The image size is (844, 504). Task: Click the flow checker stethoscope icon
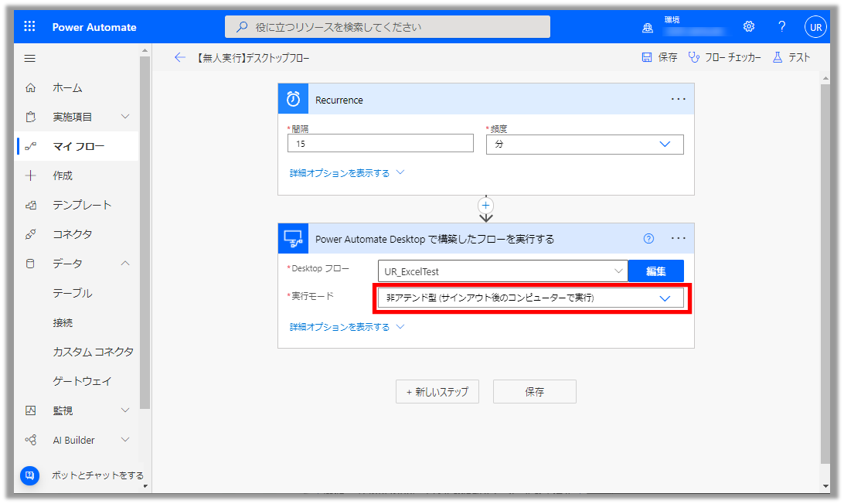[694, 57]
